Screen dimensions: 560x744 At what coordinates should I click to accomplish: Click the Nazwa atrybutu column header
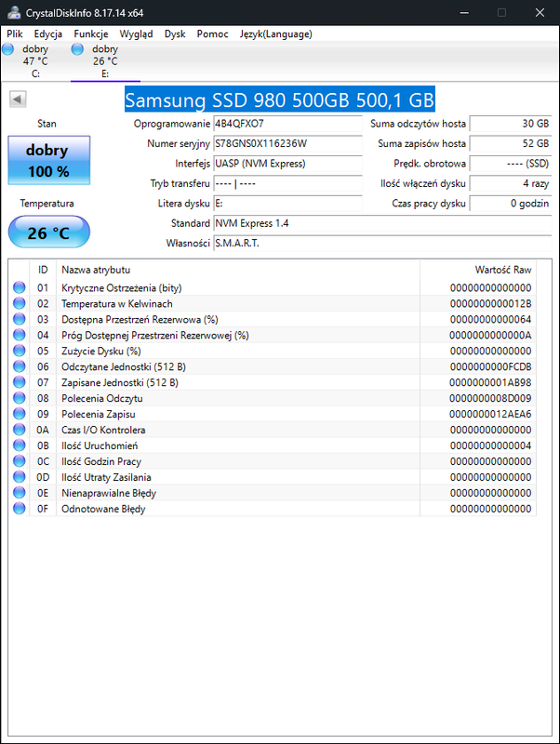pyautogui.click(x=238, y=270)
